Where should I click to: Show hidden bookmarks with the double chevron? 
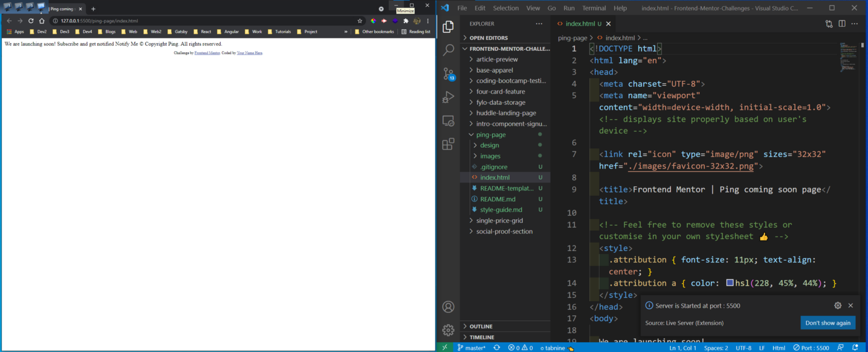point(346,32)
